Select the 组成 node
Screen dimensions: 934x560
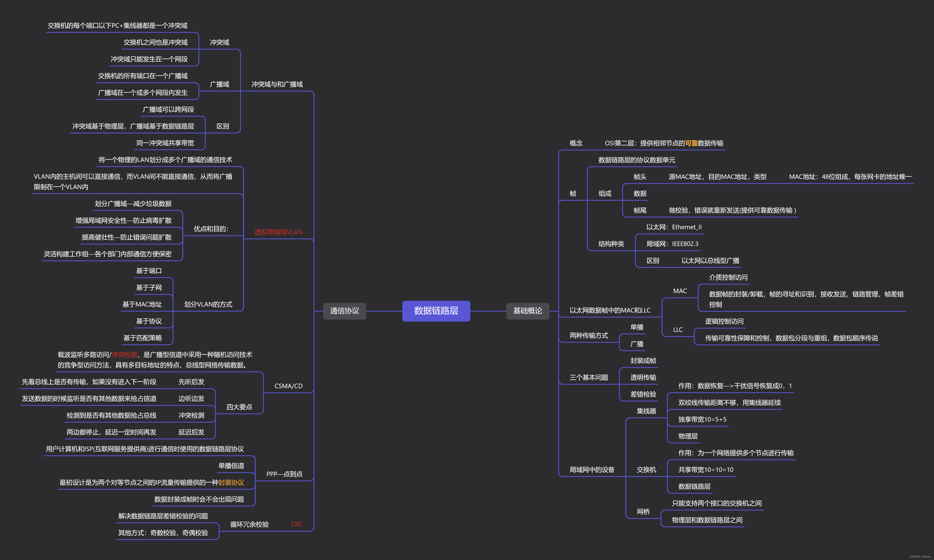pyautogui.click(x=605, y=193)
